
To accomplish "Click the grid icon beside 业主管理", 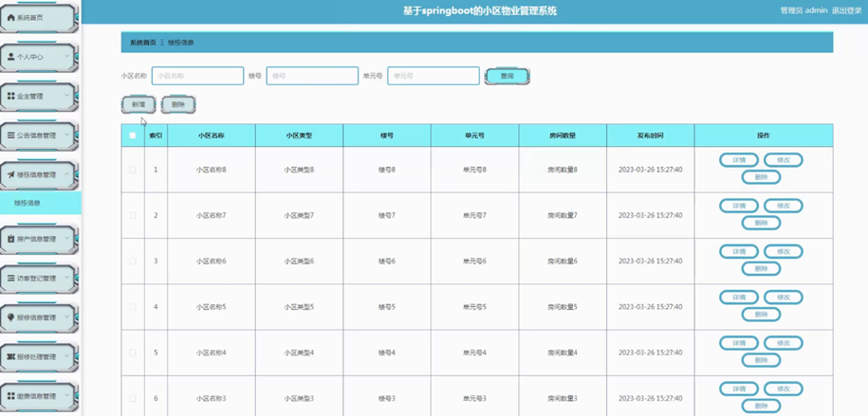I will (11, 96).
